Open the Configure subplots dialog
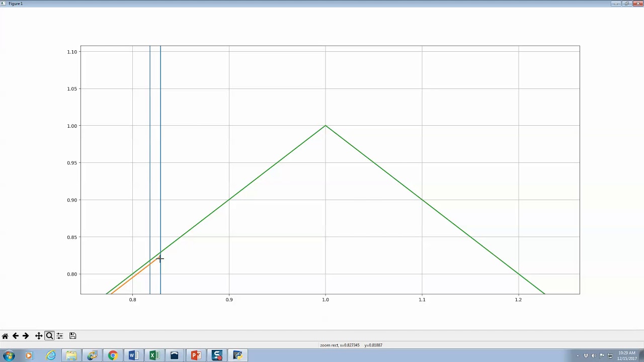Image resolution: width=644 pixels, height=362 pixels. (x=60, y=336)
